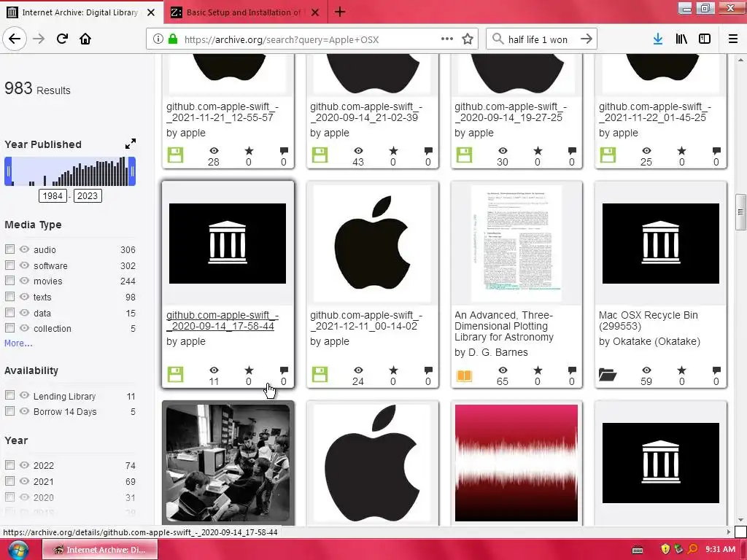Click the clock showing 9:31 AM
This screenshot has width=747, height=560.
click(720, 549)
